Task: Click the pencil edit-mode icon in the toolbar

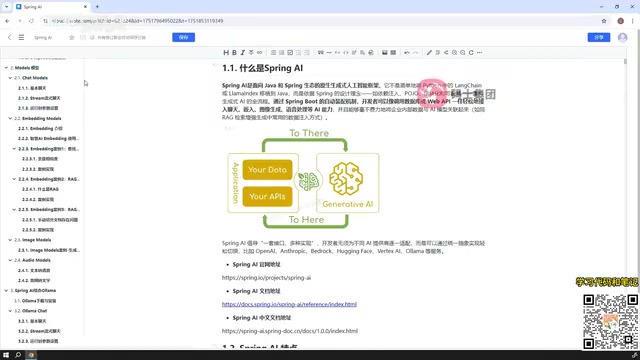Action: point(429,53)
